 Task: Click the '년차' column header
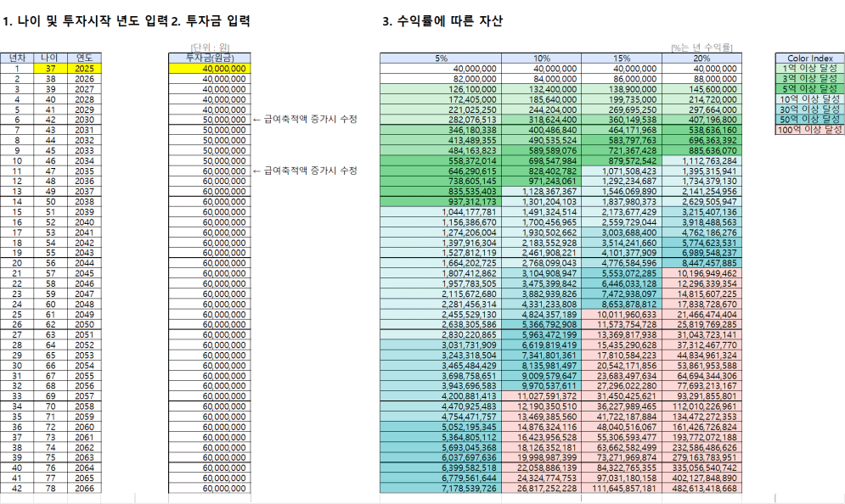coord(17,59)
